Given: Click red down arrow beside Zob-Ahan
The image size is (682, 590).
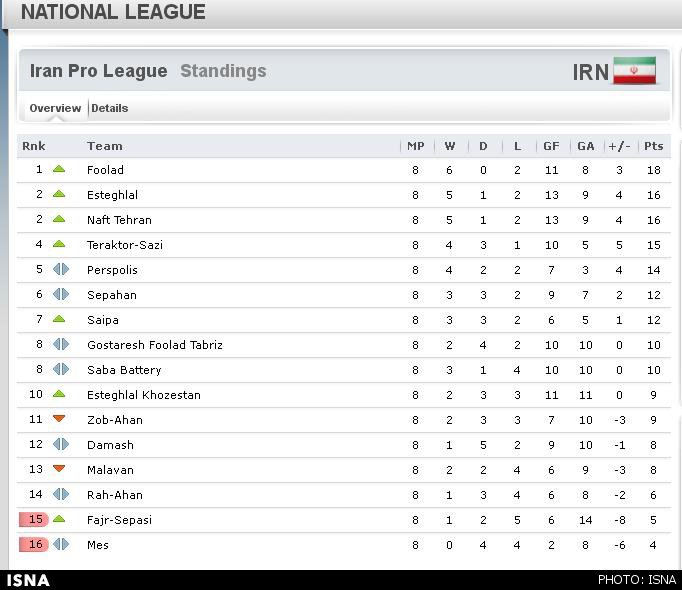Looking at the screenshot, I should (x=59, y=420).
